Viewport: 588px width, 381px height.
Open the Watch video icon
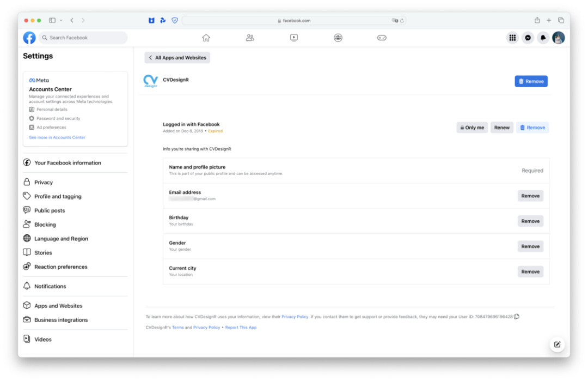[x=294, y=38]
